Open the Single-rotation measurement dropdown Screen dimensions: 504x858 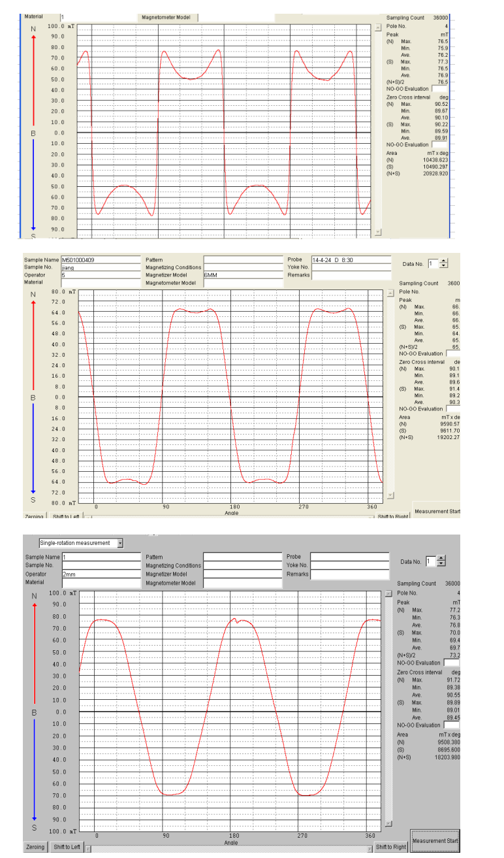[120, 543]
